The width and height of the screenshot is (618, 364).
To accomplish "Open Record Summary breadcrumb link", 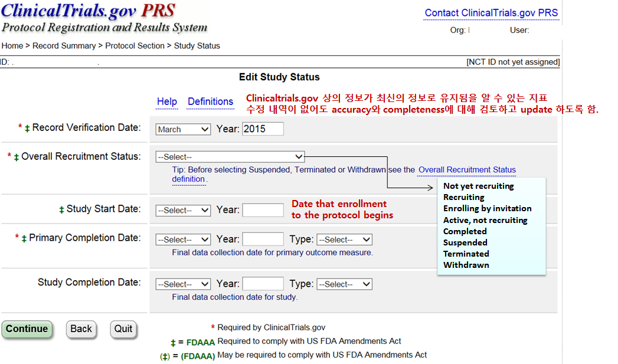I will [64, 45].
